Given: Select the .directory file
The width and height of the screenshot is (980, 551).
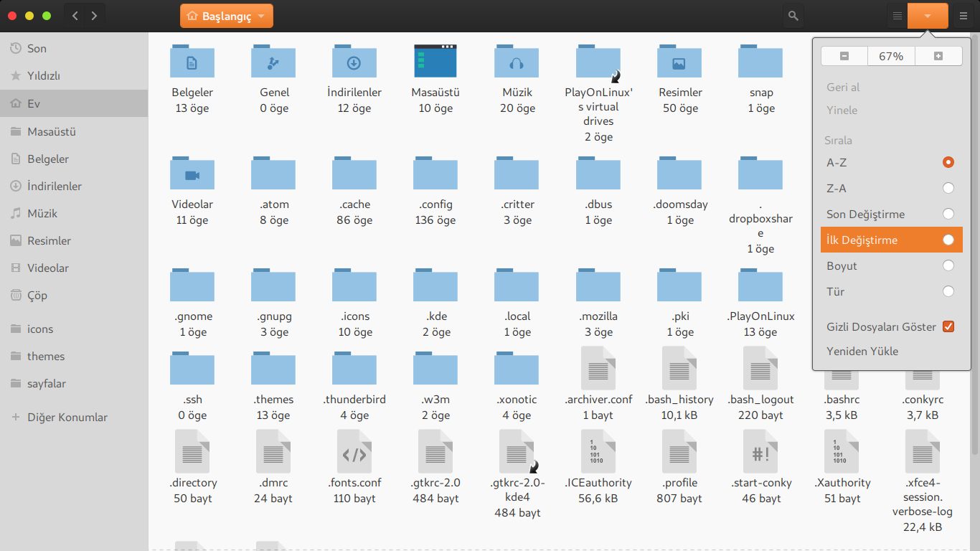Looking at the screenshot, I should 192,451.
